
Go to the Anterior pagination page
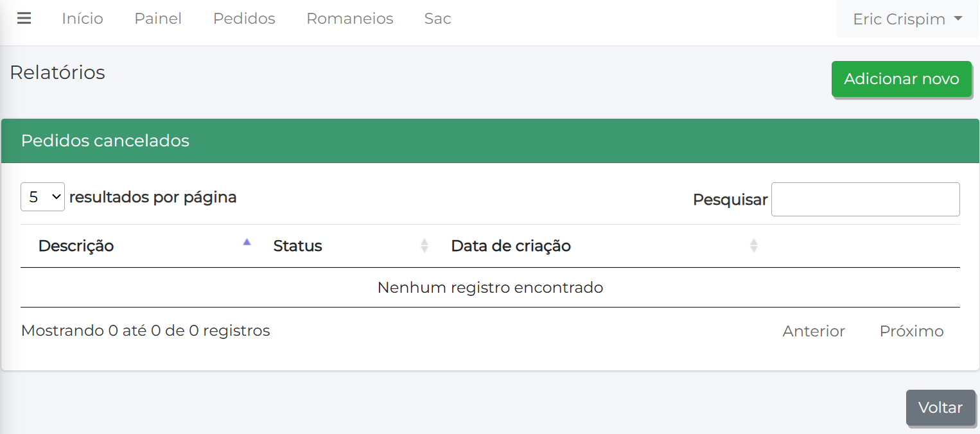coord(814,331)
